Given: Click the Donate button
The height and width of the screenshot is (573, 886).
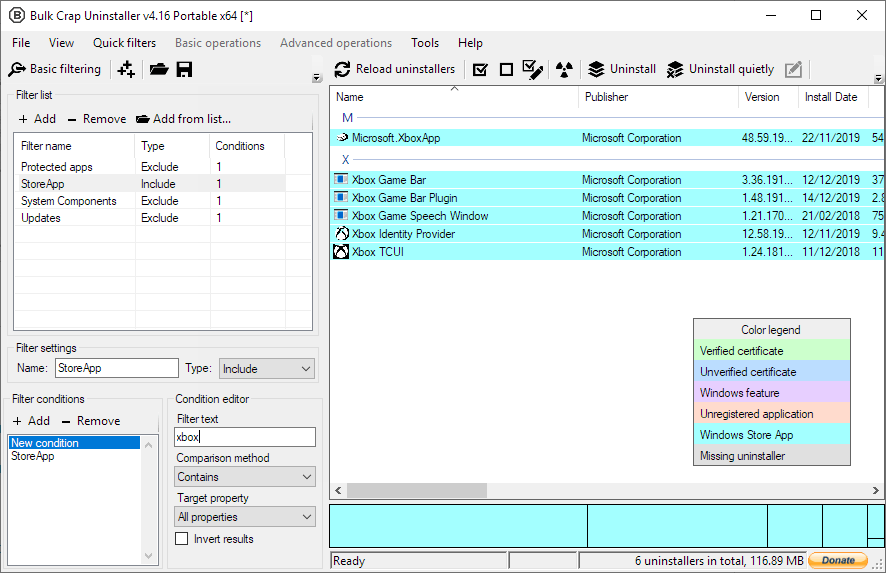Looking at the screenshot, I should (838, 560).
